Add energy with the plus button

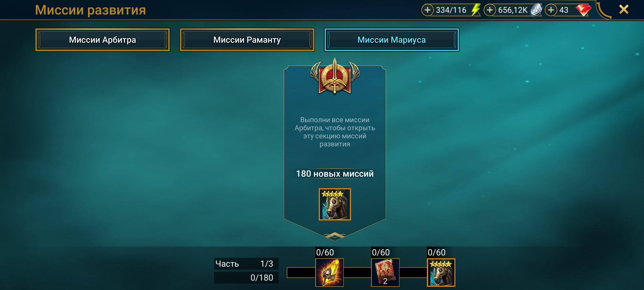point(427,10)
